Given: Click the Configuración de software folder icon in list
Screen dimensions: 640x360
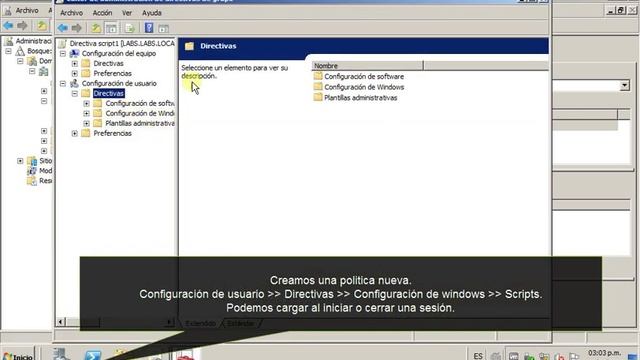Looking at the screenshot, I should pyautogui.click(x=318, y=76).
